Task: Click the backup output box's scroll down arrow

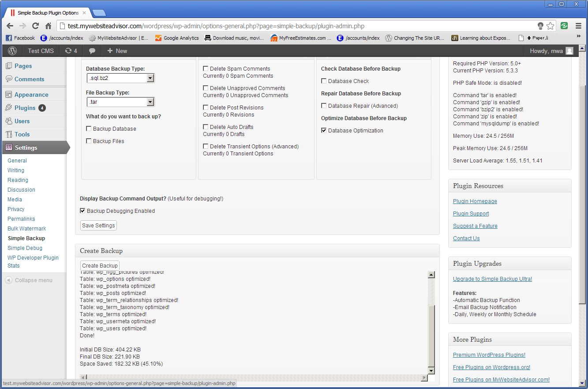Action: click(431, 371)
